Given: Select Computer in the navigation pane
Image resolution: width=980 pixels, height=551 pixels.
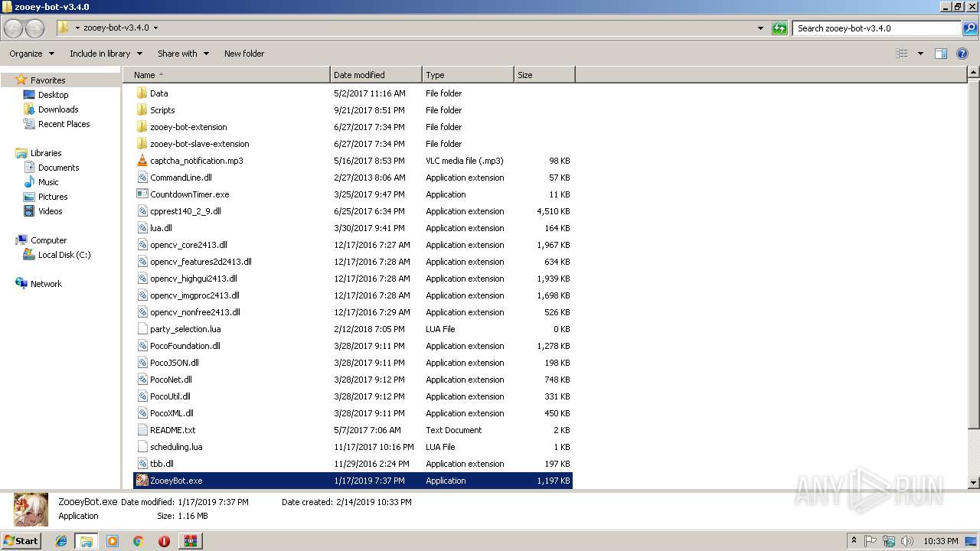Looking at the screenshot, I should point(48,240).
